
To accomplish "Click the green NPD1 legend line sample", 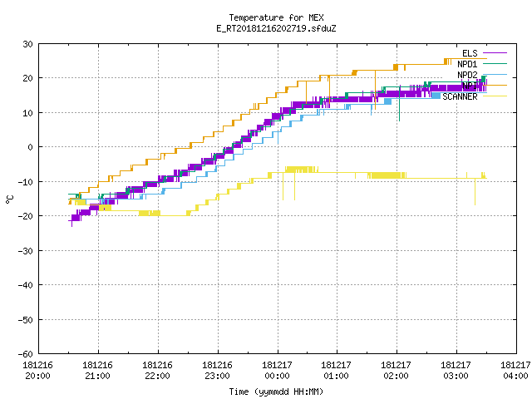I will click(x=495, y=63).
